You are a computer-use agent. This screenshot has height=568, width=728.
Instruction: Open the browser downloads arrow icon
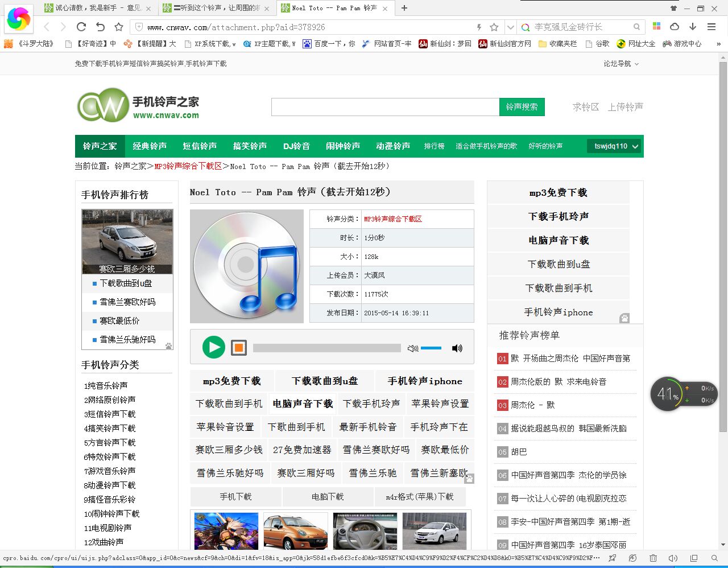[x=693, y=27]
